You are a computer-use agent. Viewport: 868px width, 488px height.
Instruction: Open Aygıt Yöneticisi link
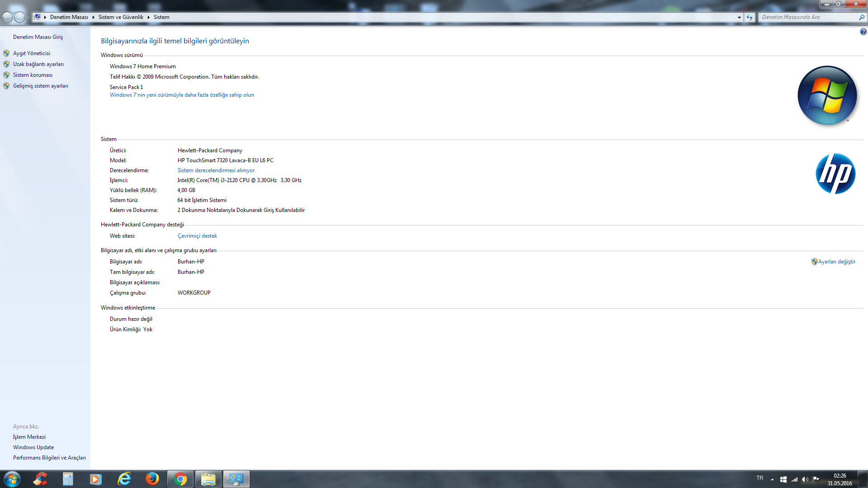coord(32,53)
